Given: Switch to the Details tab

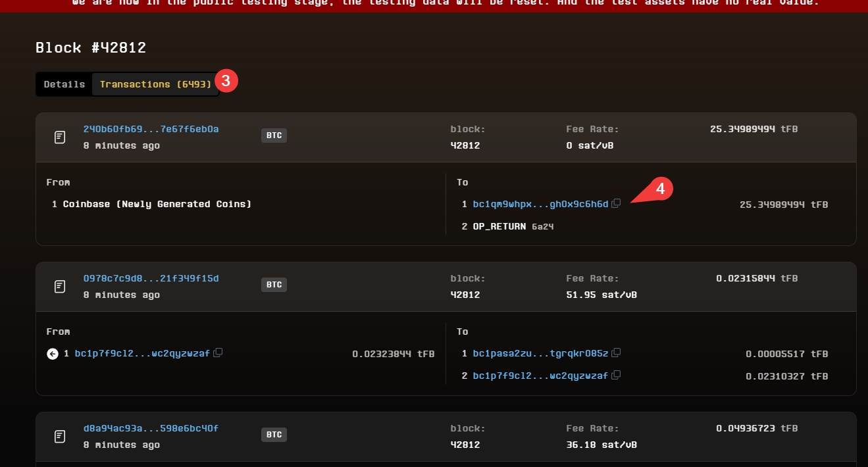Looking at the screenshot, I should [64, 84].
